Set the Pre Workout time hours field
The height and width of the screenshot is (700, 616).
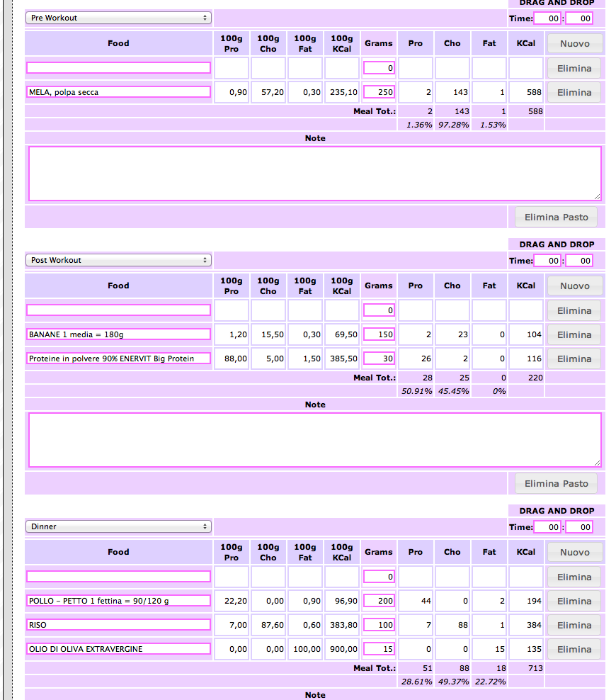pos(547,18)
